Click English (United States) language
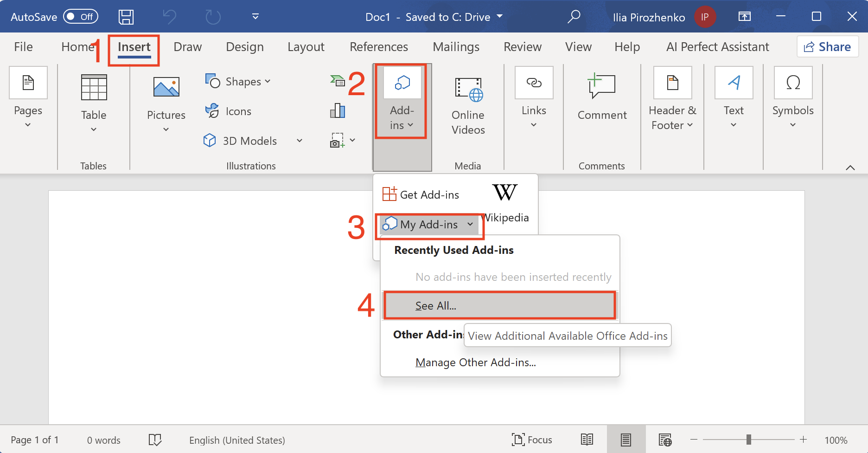This screenshot has width=868, height=453. click(237, 440)
